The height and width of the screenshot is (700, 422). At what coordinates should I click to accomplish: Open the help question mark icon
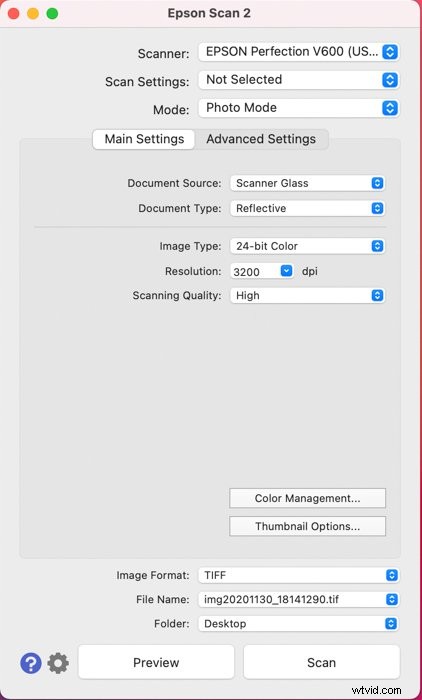pyautogui.click(x=31, y=663)
